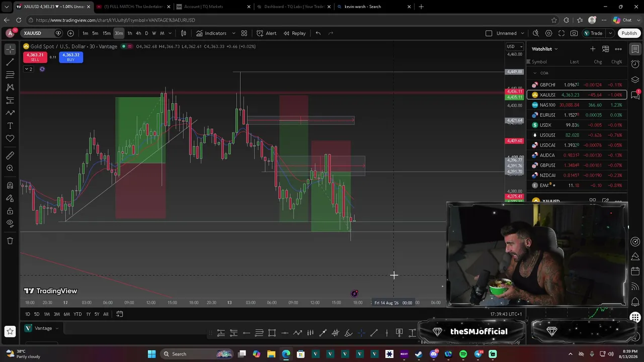
Task: Select the YTD date range
Action: click(x=77, y=314)
